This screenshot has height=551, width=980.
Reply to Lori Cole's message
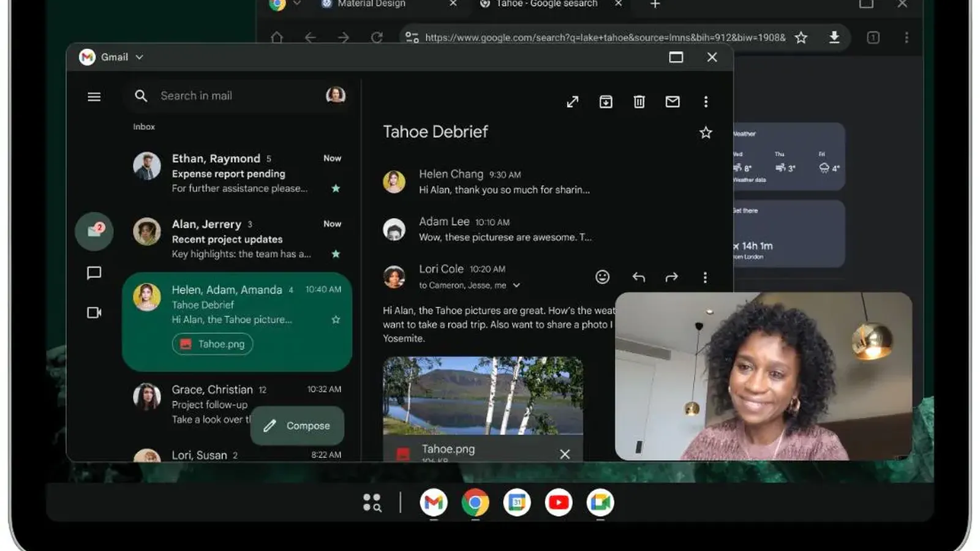click(x=638, y=277)
